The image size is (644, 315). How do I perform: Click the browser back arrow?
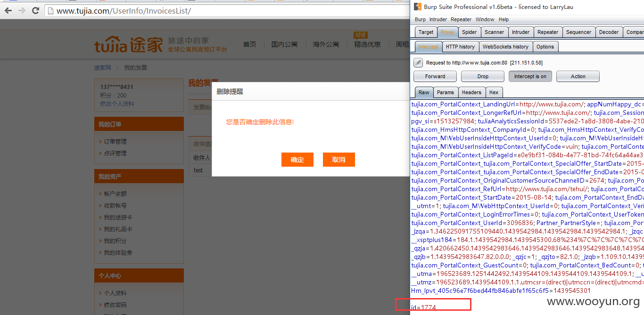[x=8, y=10]
